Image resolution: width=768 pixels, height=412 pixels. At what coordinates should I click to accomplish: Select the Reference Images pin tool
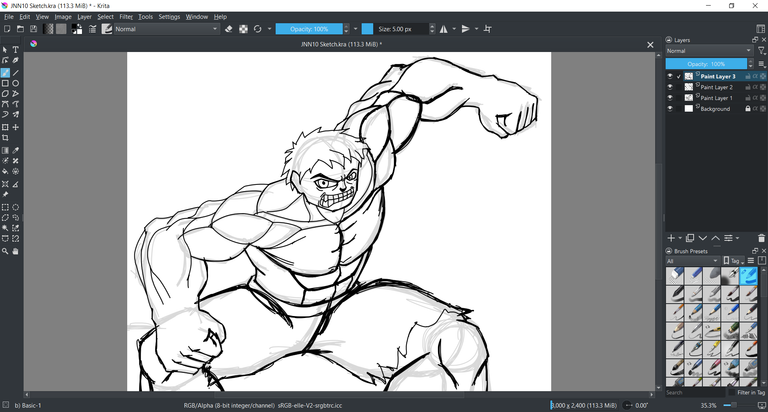5,194
